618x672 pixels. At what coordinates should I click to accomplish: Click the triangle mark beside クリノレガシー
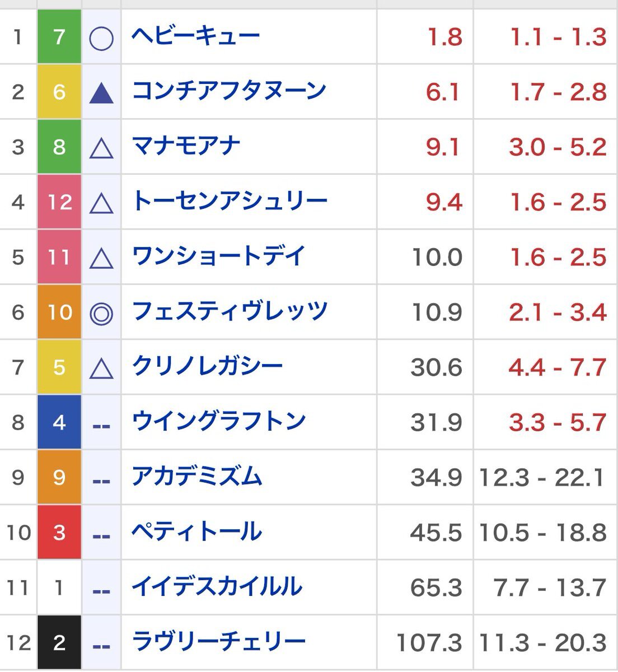click(101, 369)
